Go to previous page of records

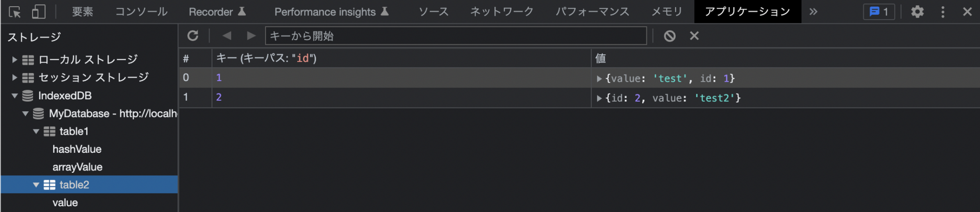[x=227, y=36]
